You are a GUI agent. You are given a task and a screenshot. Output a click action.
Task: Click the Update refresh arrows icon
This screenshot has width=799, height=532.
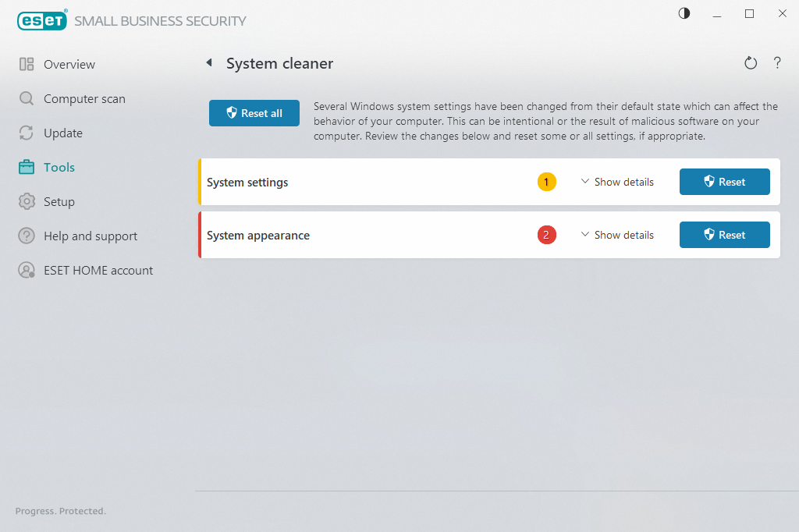tap(27, 133)
